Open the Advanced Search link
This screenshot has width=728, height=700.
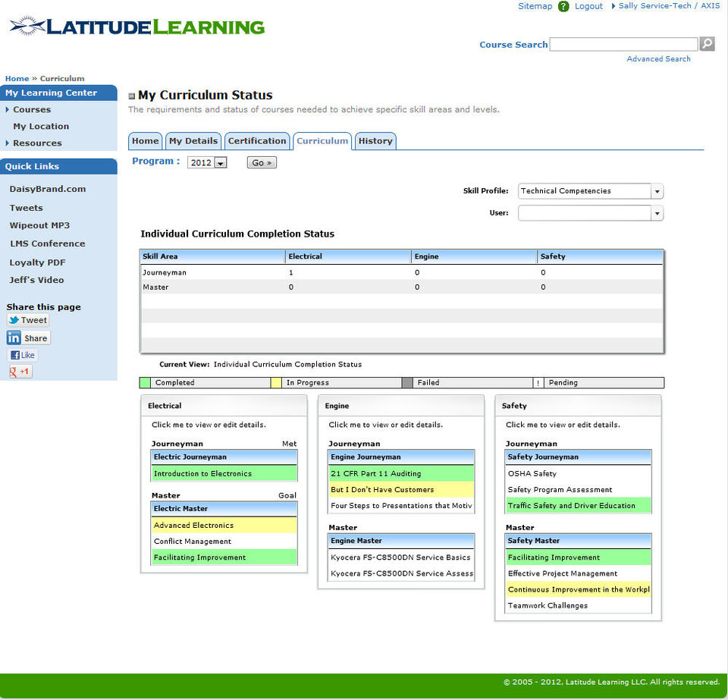coord(658,59)
